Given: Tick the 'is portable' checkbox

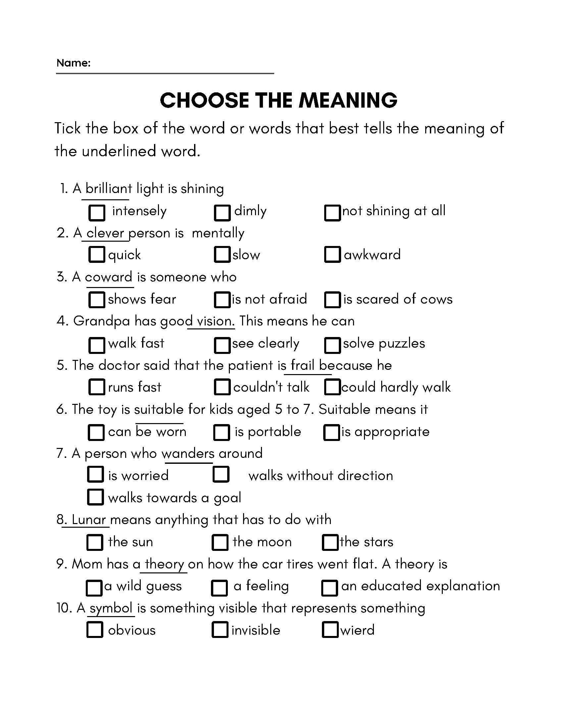Looking at the screenshot, I should 222,432.
